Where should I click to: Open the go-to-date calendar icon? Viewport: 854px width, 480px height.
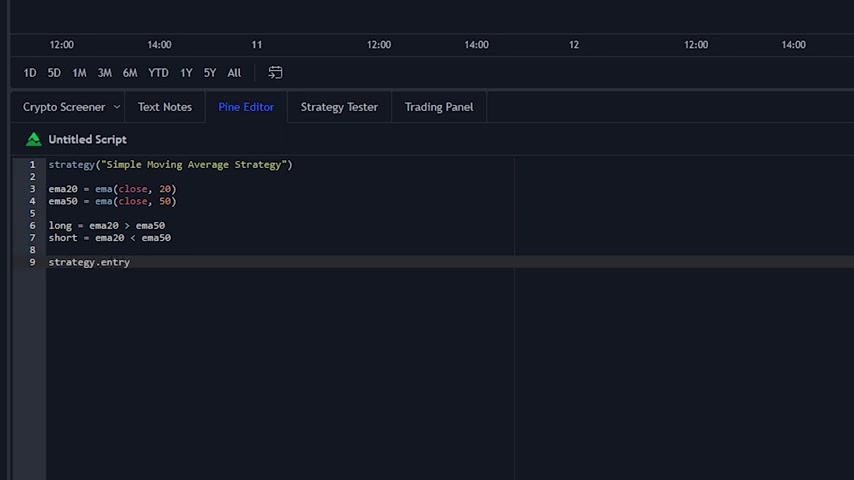point(275,72)
